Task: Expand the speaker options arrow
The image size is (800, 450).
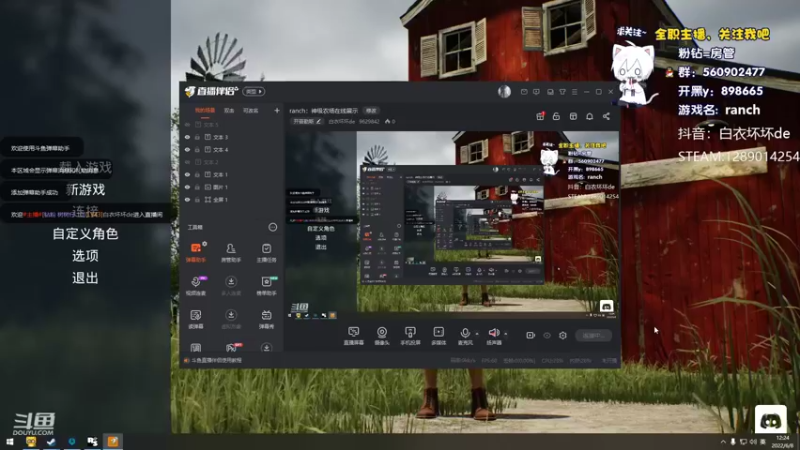Action: coord(506,334)
